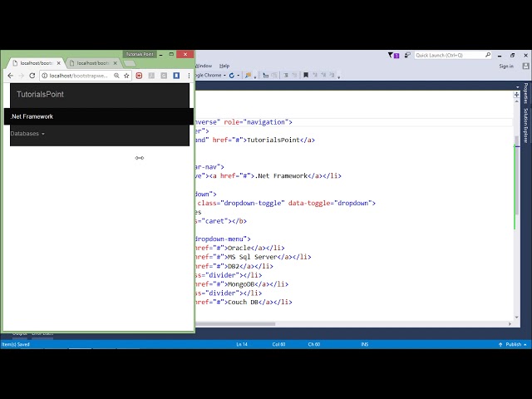
Task: Click the TutorialsPoint navbar brand link
Action: 40,94
